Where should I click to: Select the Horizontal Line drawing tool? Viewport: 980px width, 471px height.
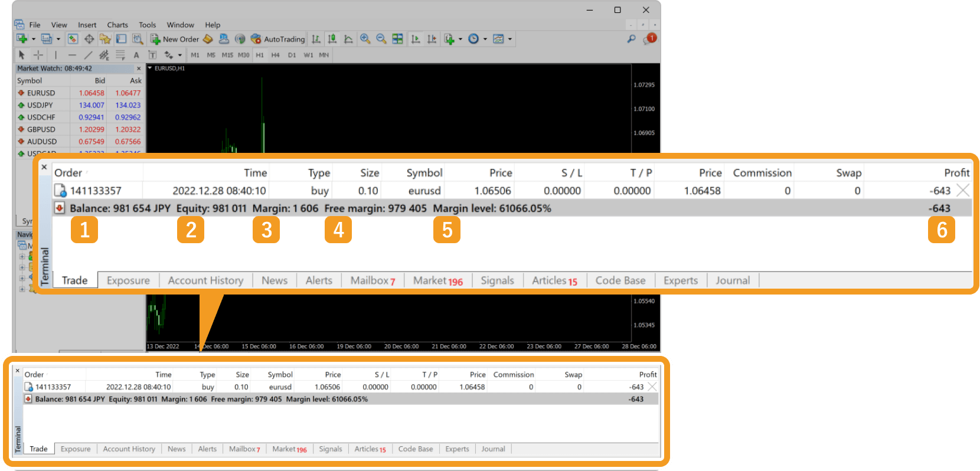coord(72,55)
